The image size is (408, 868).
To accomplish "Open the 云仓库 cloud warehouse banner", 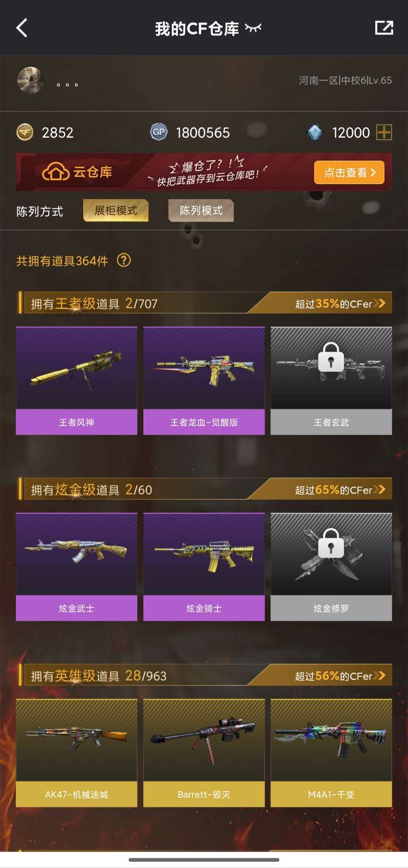I will click(x=204, y=172).
